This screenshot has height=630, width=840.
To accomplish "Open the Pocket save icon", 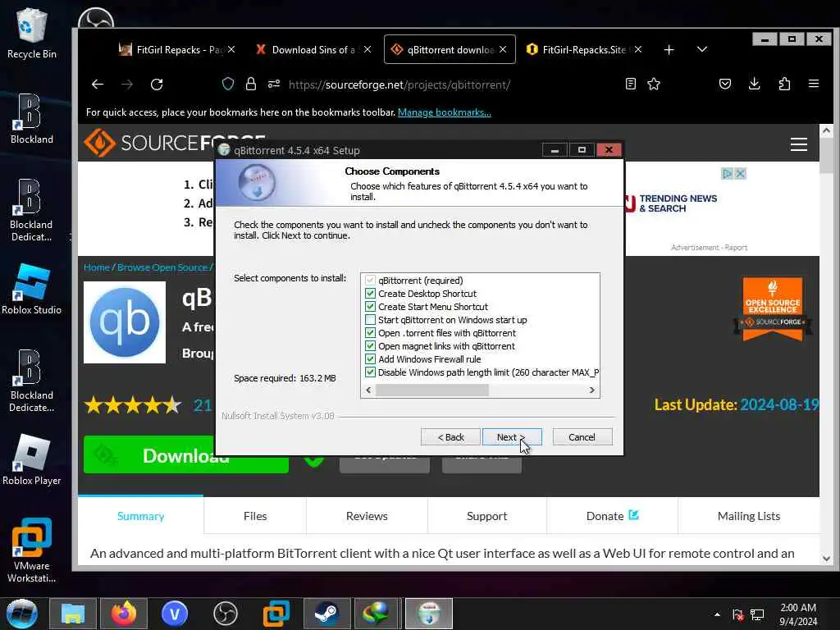I will pos(725,84).
